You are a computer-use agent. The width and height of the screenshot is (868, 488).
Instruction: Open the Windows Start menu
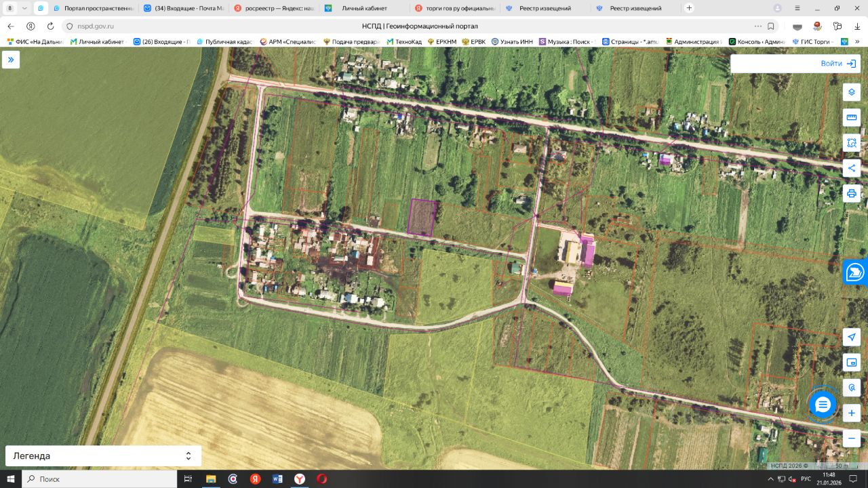tap(11, 479)
